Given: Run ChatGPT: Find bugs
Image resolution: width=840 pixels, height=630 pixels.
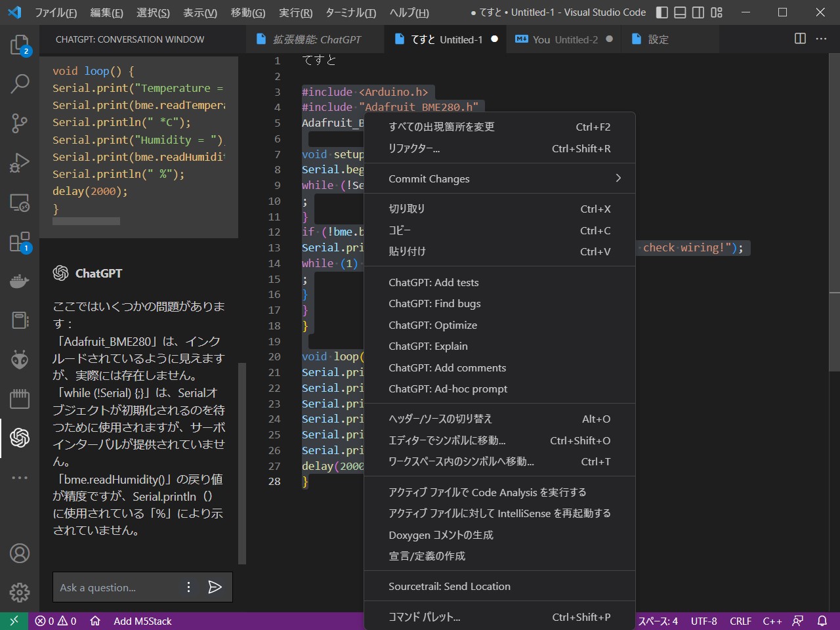Looking at the screenshot, I should click(500, 303).
